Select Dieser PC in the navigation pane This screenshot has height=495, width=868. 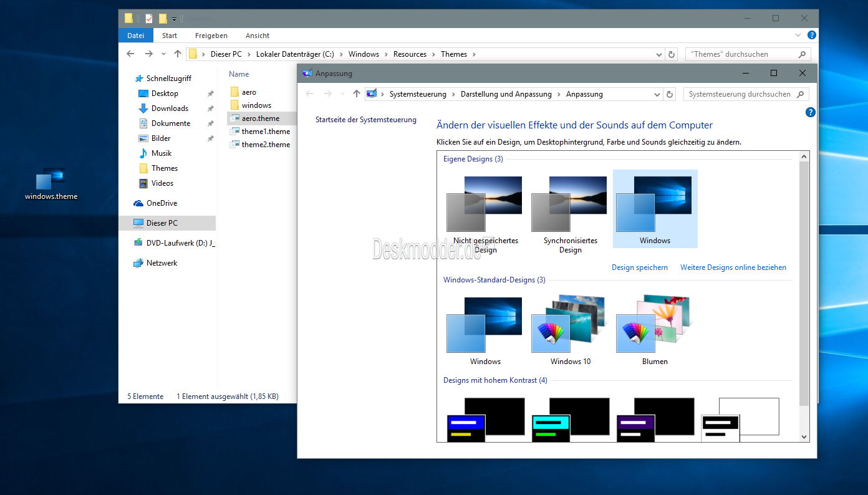point(162,223)
